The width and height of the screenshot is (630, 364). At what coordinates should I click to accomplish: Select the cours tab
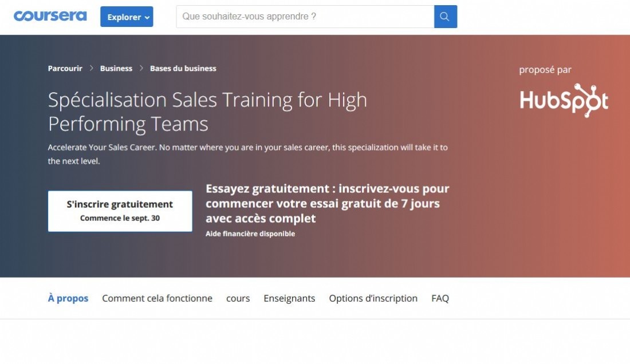click(x=238, y=299)
